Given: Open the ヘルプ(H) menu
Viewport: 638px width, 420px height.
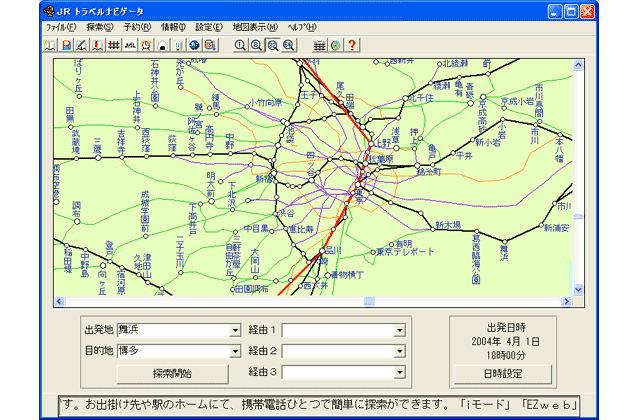Looking at the screenshot, I should pos(302,27).
